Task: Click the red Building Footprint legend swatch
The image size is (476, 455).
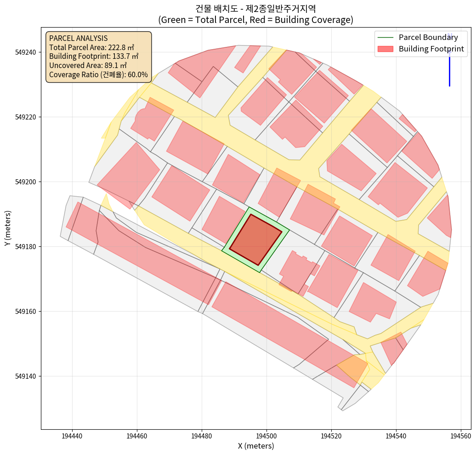Action: pos(385,49)
